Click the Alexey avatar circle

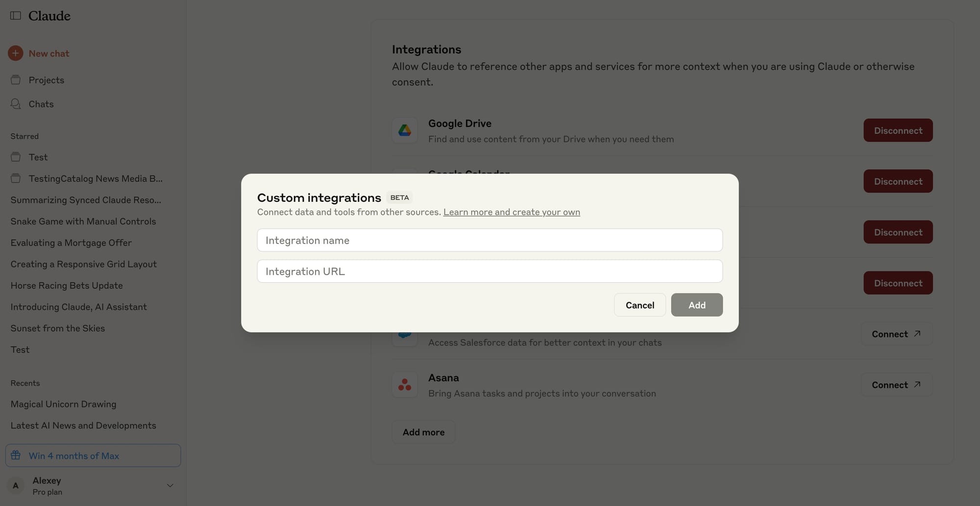[16, 485]
